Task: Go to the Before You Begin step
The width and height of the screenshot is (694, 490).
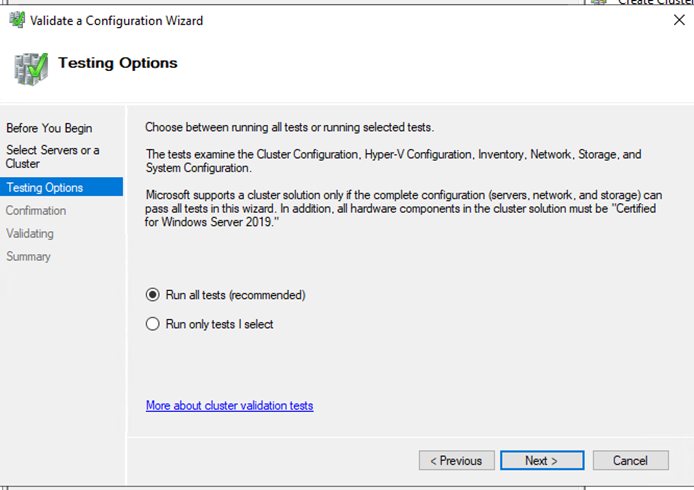Action: point(49,128)
